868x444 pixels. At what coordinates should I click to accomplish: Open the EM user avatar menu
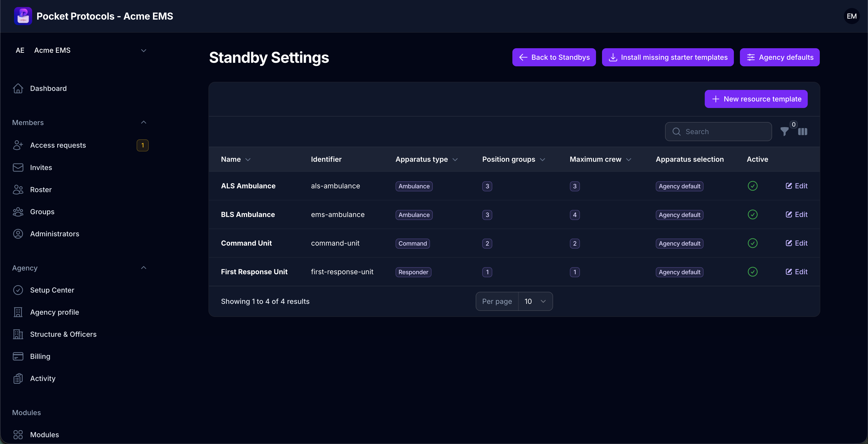(x=851, y=16)
